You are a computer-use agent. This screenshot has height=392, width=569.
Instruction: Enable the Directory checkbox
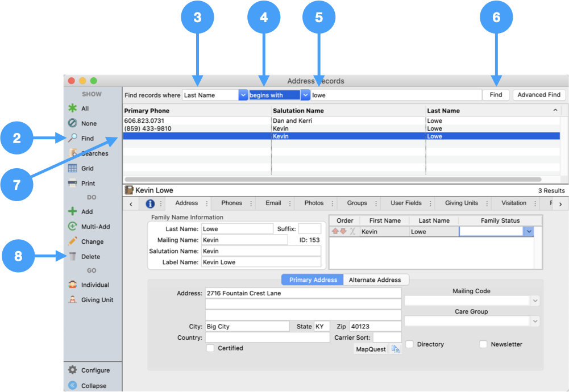(x=410, y=344)
